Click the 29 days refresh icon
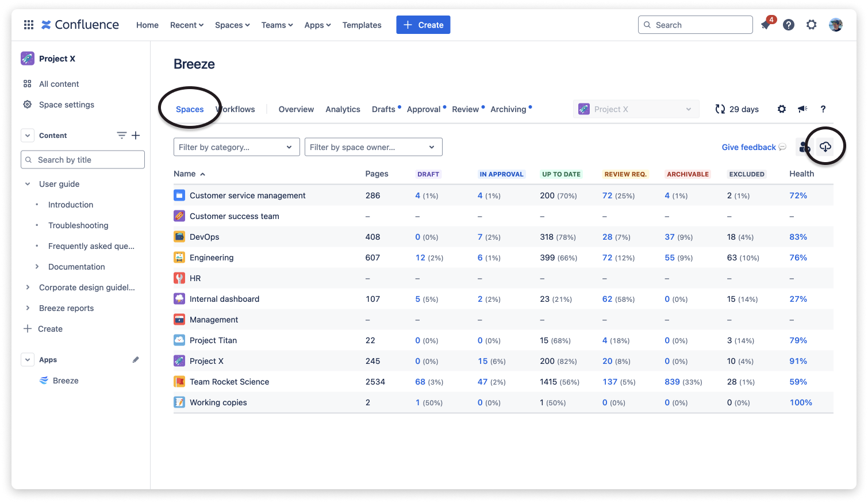Screen dimensions: 868x503 pos(720,109)
